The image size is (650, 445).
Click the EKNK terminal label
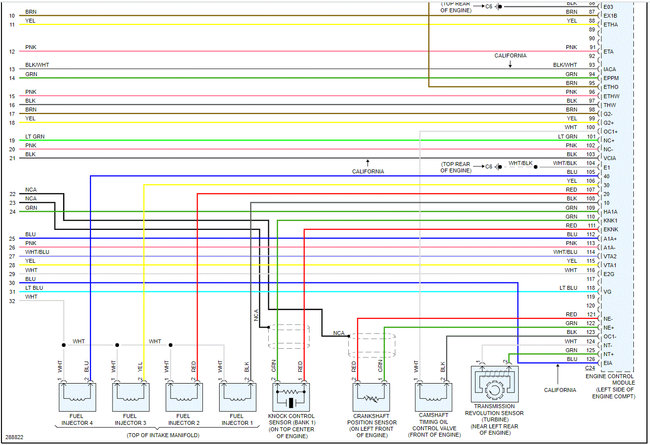(x=611, y=230)
